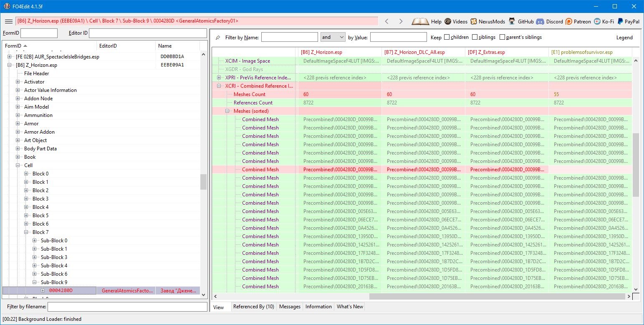Open the GitHub link icon
The image size is (644, 325).
(x=512, y=21)
